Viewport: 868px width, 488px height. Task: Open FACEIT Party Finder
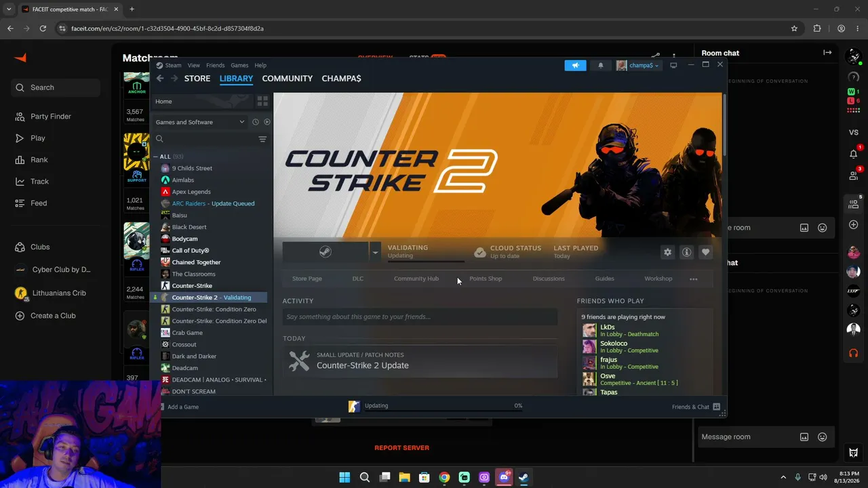(x=51, y=117)
